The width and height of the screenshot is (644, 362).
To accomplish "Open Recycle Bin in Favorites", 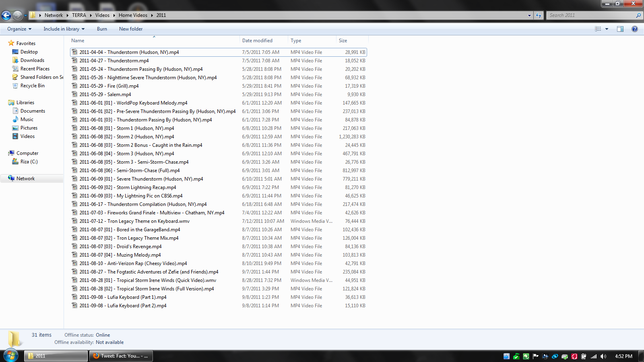I will (x=32, y=86).
